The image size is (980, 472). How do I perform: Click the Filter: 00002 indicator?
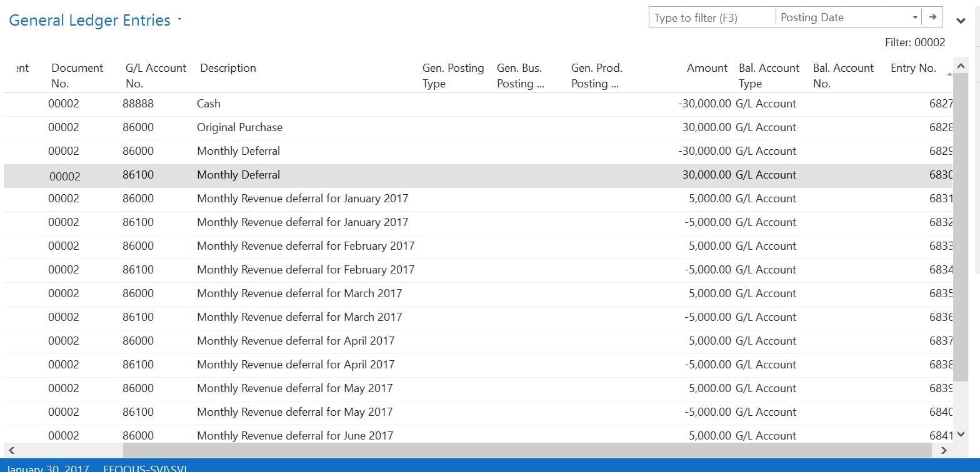click(915, 42)
